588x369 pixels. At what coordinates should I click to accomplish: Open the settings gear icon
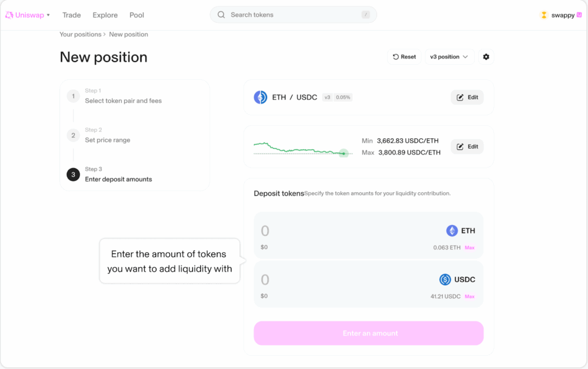(486, 57)
